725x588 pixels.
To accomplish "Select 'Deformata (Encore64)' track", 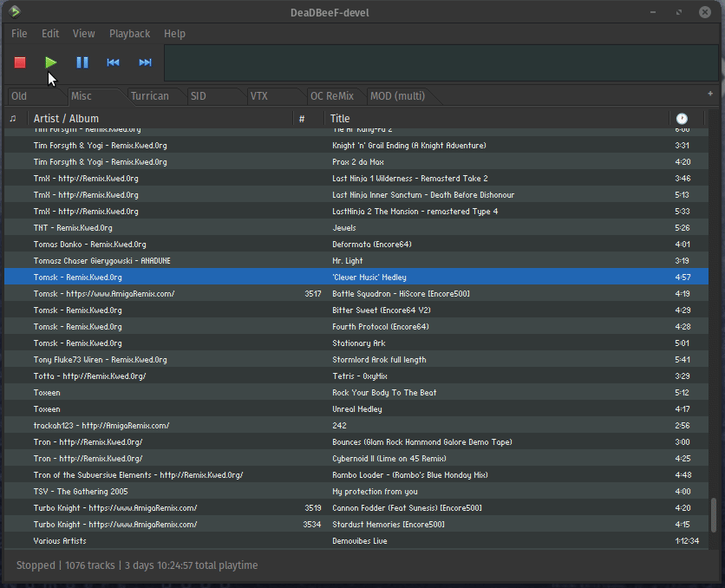I will [x=356, y=244].
